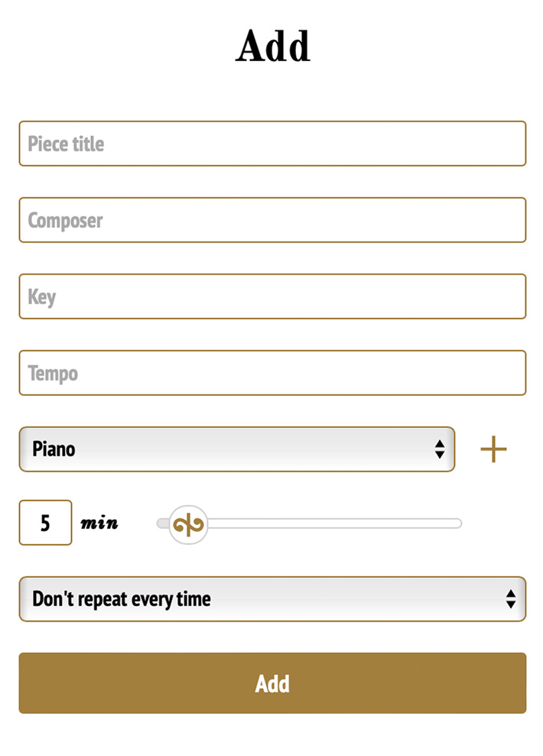Select the Key input box
The height and width of the screenshot is (756, 543).
pyautogui.click(x=272, y=297)
